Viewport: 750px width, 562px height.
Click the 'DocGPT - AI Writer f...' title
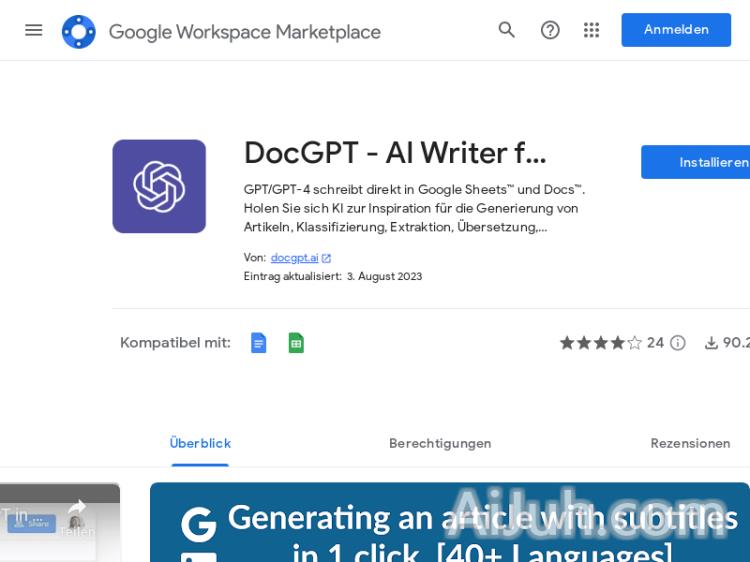(395, 153)
